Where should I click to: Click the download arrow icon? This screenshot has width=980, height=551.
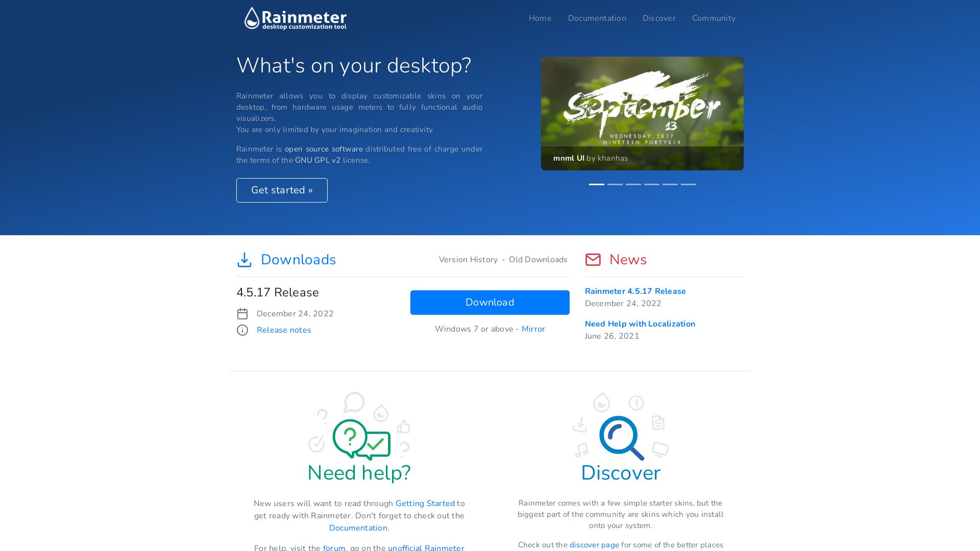pyautogui.click(x=243, y=260)
